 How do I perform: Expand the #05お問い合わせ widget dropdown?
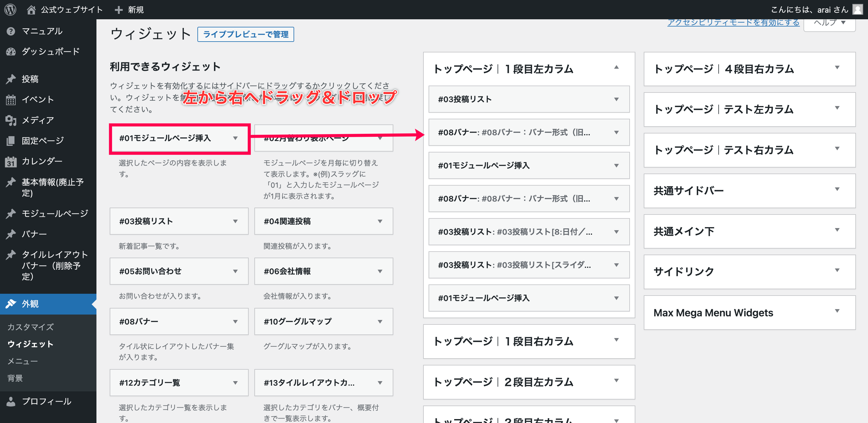click(x=235, y=271)
